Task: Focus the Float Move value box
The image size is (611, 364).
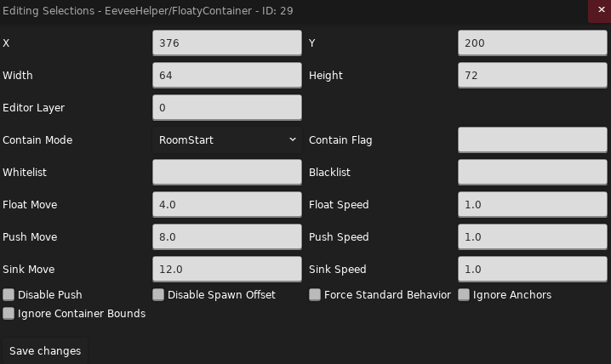Action: coord(227,204)
